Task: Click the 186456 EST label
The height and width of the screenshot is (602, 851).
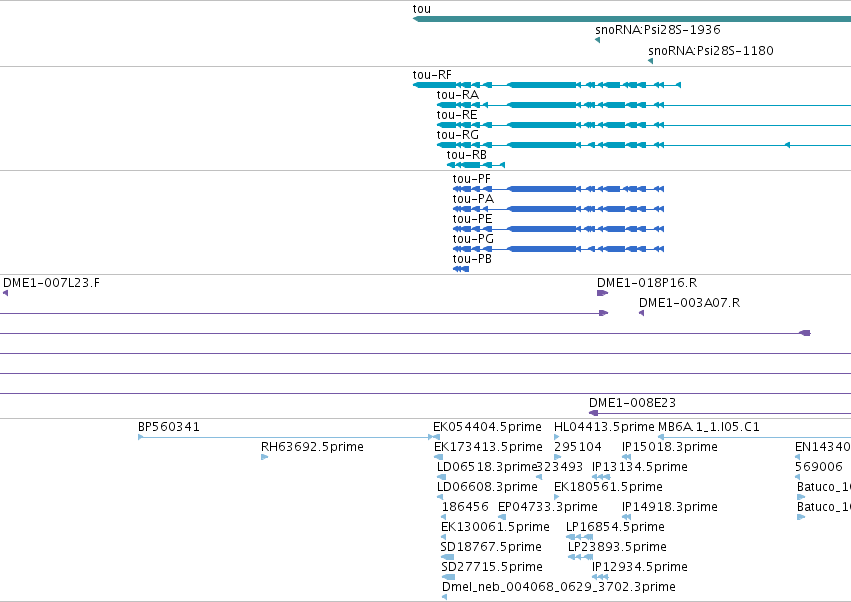Action: (x=465, y=507)
